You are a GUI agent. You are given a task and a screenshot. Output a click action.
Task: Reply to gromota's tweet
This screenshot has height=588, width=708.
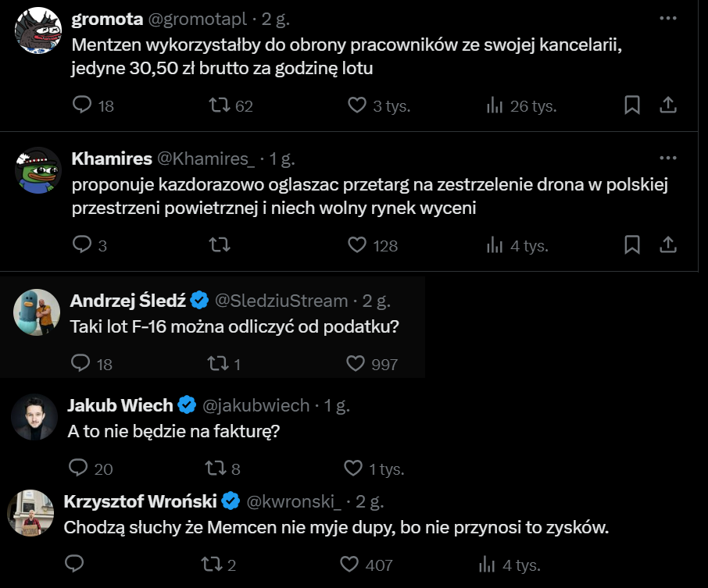click(83, 105)
